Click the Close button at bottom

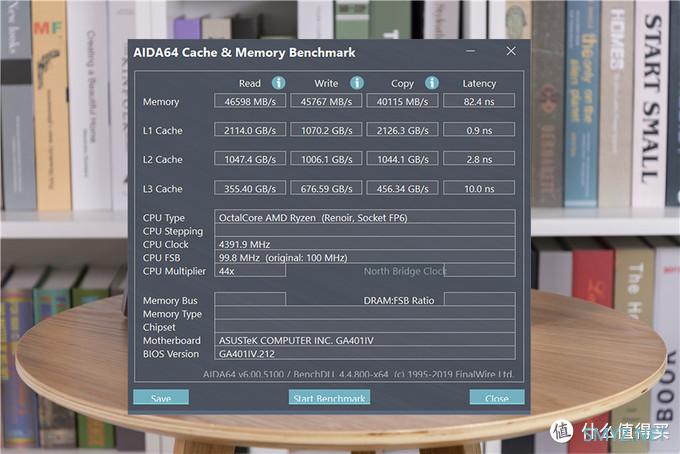coord(497,397)
